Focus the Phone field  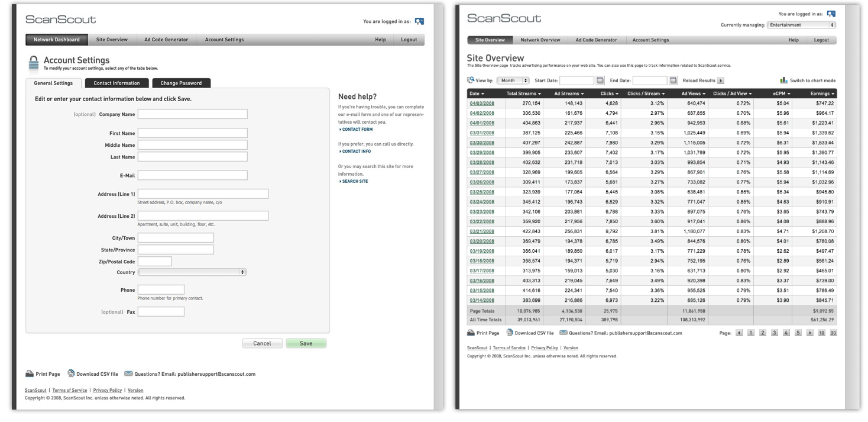[x=161, y=290]
